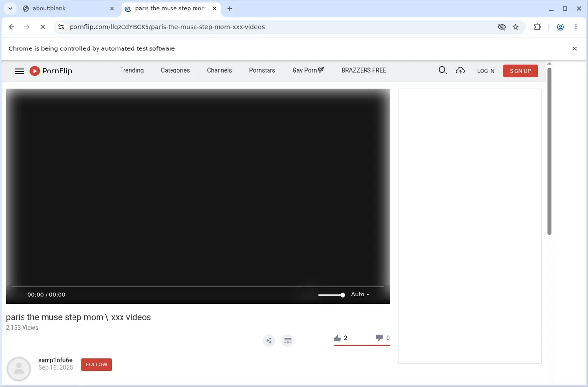
Task: Dislike the video with thumbs down
Action: (379, 338)
